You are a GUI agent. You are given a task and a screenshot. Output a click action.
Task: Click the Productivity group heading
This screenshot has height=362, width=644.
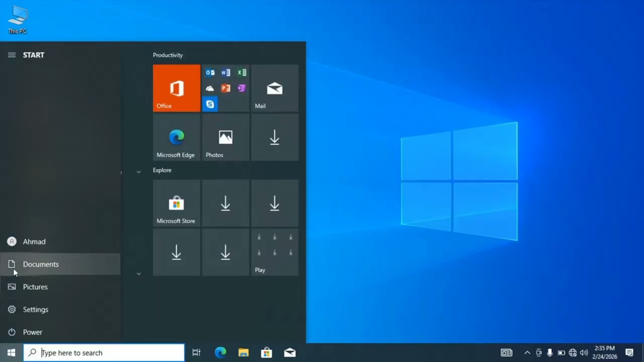tap(168, 55)
